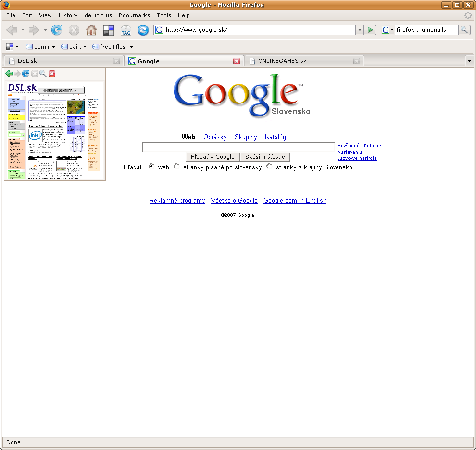
Task: Open the History menu
Action: pyautogui.click(x=68, y=15)
